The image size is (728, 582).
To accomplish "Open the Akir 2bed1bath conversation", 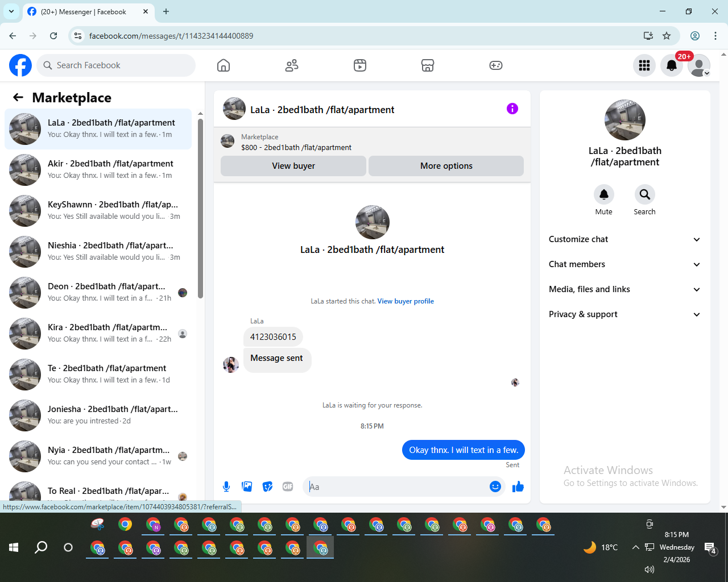I will point(98,170).
